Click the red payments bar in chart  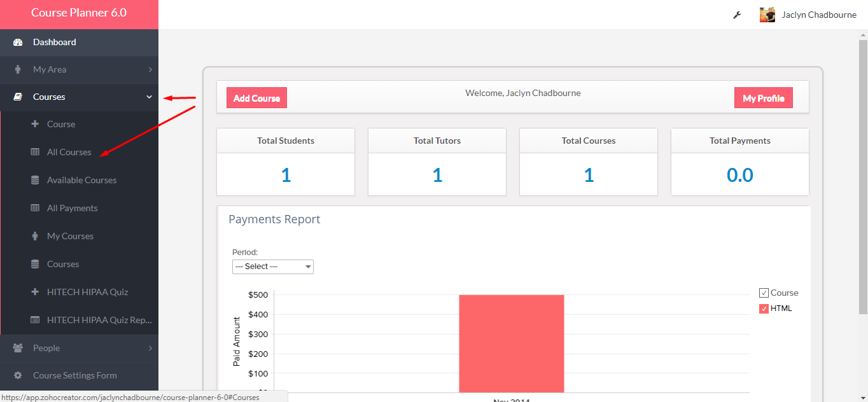(512, 343)
